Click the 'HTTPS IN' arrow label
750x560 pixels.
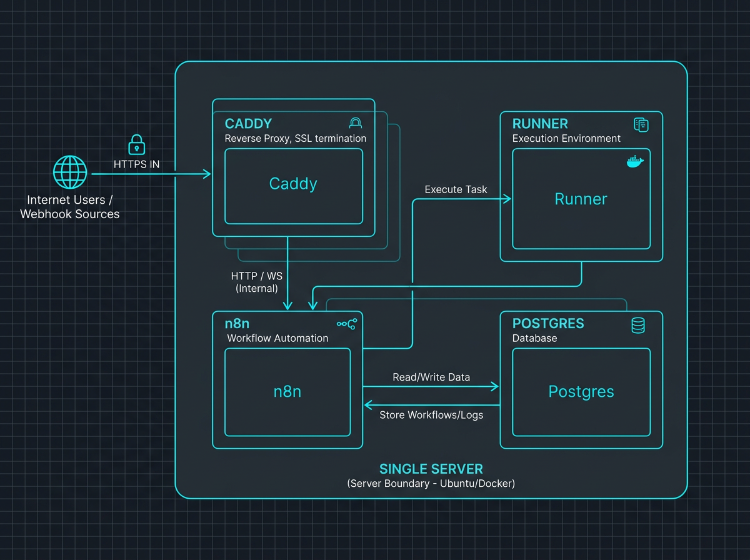(136, 164)
